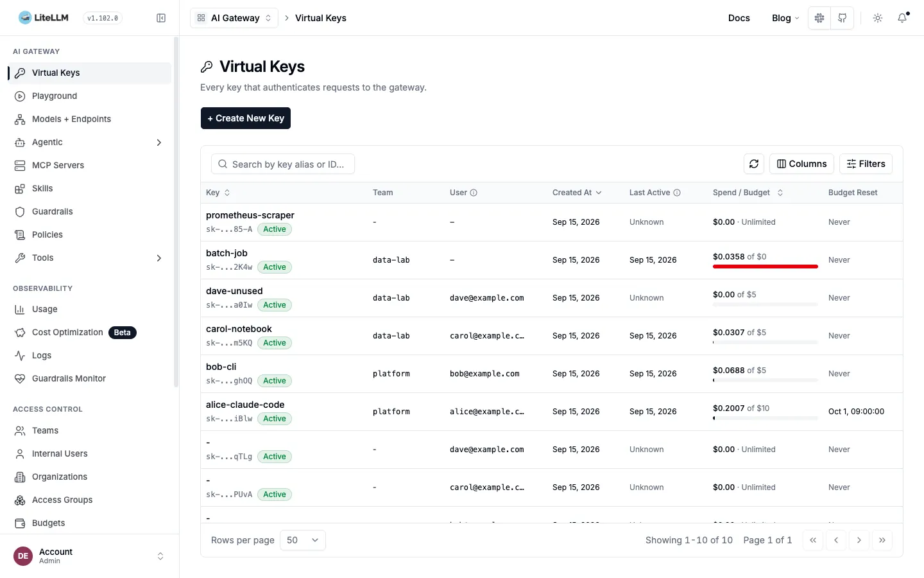Click the info icon beside User column
This screenshot has height=578, width=924.
coord(474,193)
